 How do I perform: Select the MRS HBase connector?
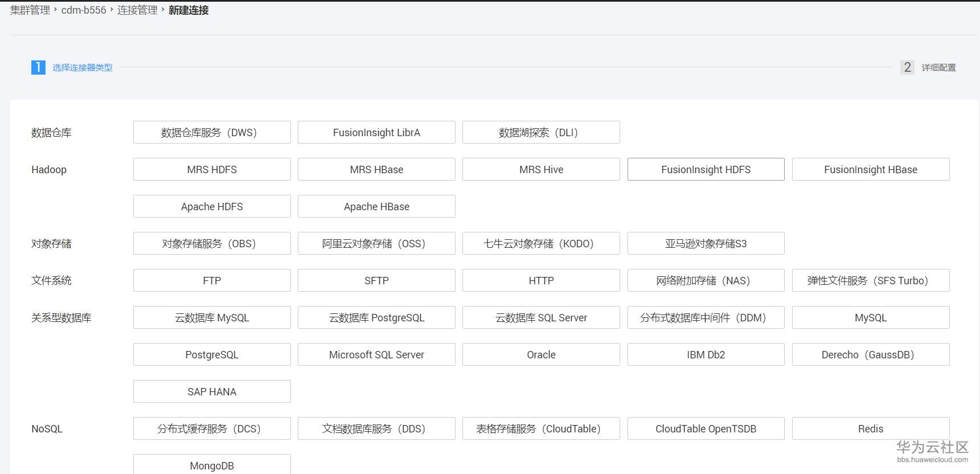(x=376, y=169)
